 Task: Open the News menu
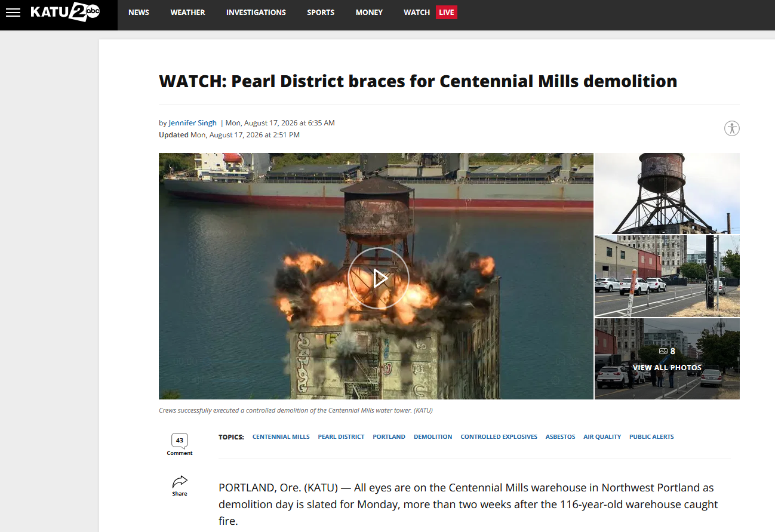139,13
